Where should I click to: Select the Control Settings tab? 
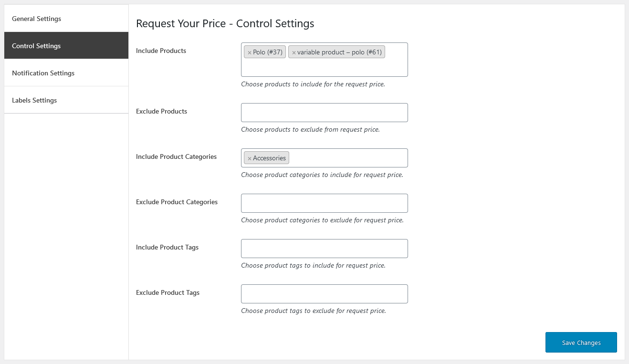tap(36, 45)
